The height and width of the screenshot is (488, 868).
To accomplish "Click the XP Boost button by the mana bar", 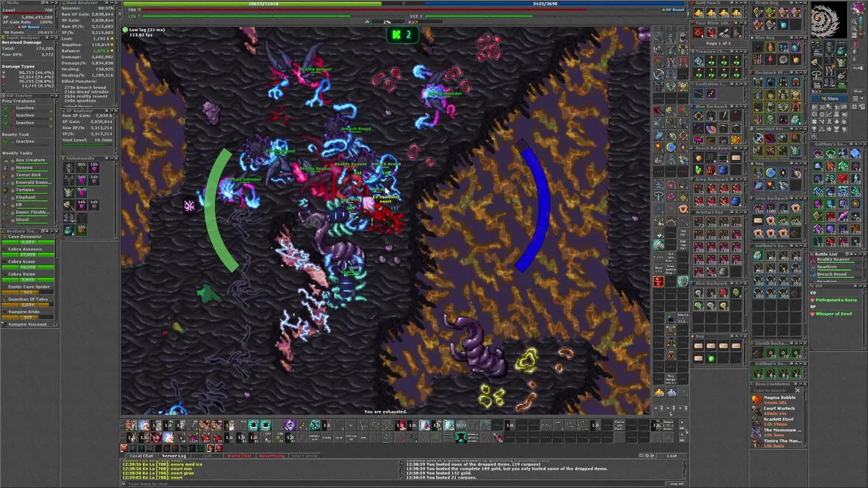I will pos(674,9).
